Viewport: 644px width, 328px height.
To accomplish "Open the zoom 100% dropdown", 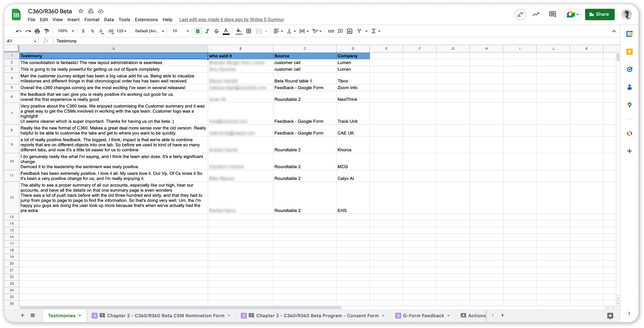I will coord(66,31).
